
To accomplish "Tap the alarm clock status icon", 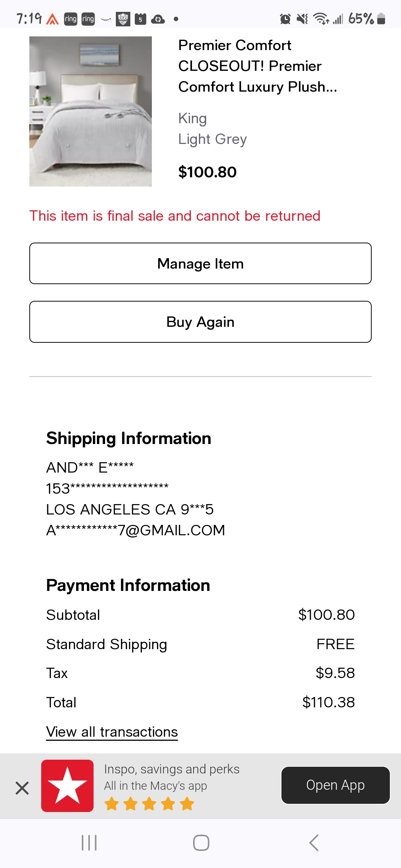I will coord(285,19).
